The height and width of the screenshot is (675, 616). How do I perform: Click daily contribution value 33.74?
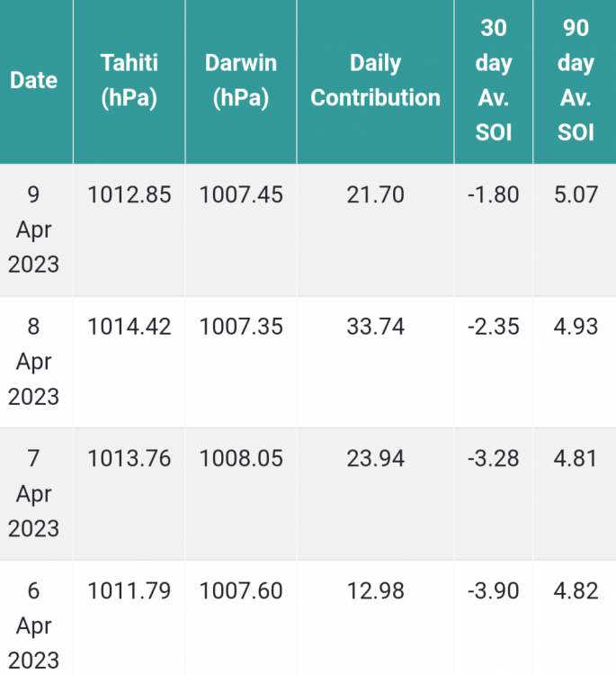(x=375, y=327)
